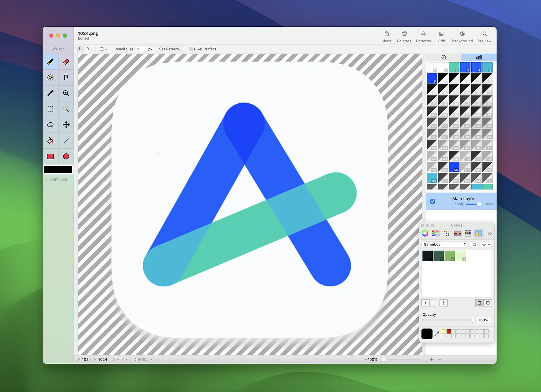Select the Lighten/Darken sun tool
The height and width of the screenshot is (392, 541).
click(50, 77)
